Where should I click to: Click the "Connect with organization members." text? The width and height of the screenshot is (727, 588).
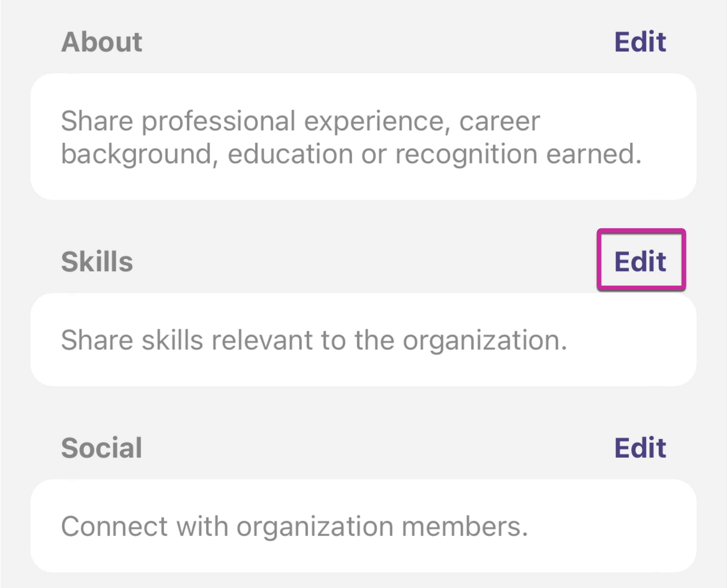(x=294, y=526)
